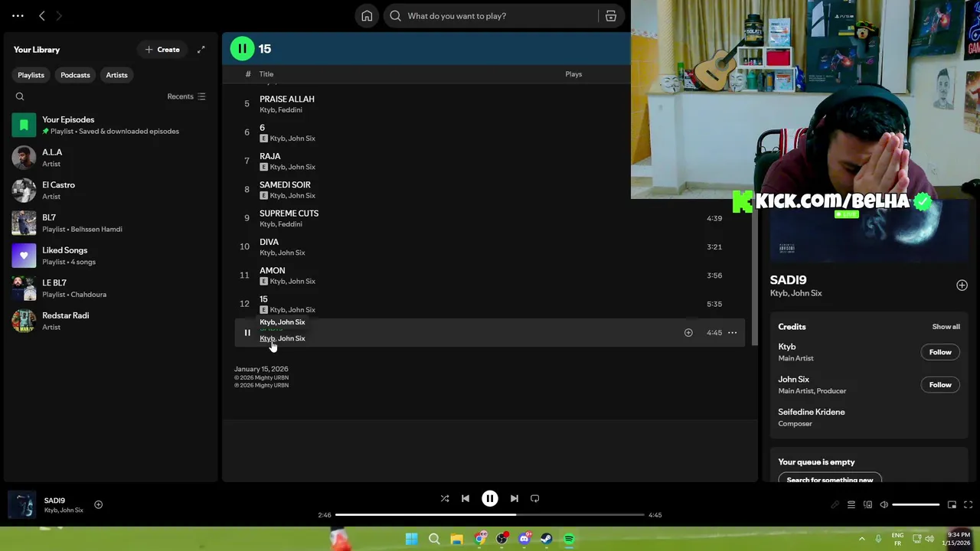Screen dimensions: 980x551
Task: Adjust the volume slider
Action: 916,505
